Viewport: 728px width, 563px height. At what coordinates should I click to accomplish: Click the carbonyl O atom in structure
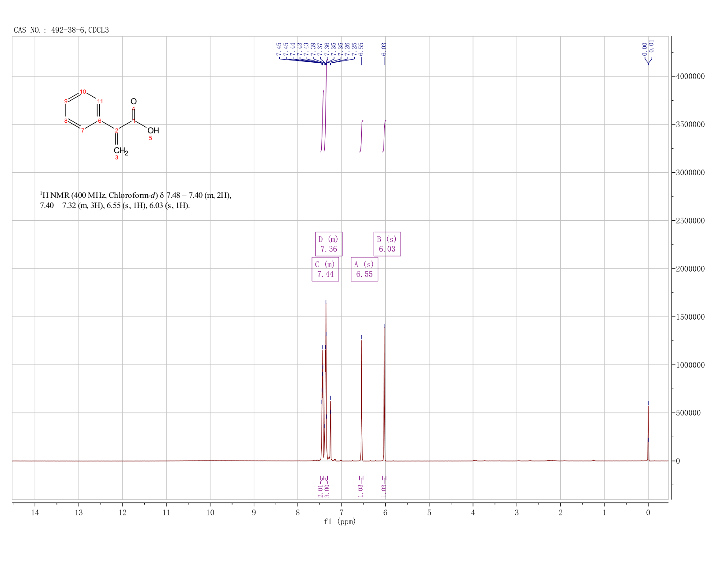[134, 102]
